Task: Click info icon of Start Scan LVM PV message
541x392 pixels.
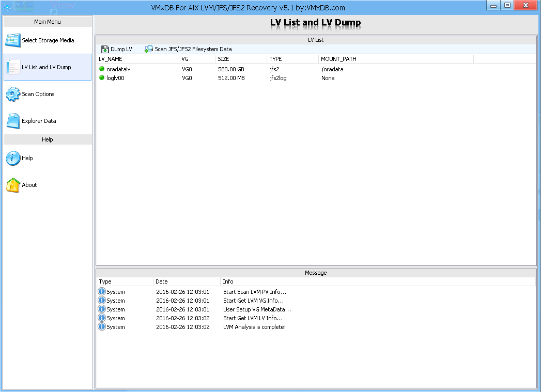Action: click(x=101, y=291)
